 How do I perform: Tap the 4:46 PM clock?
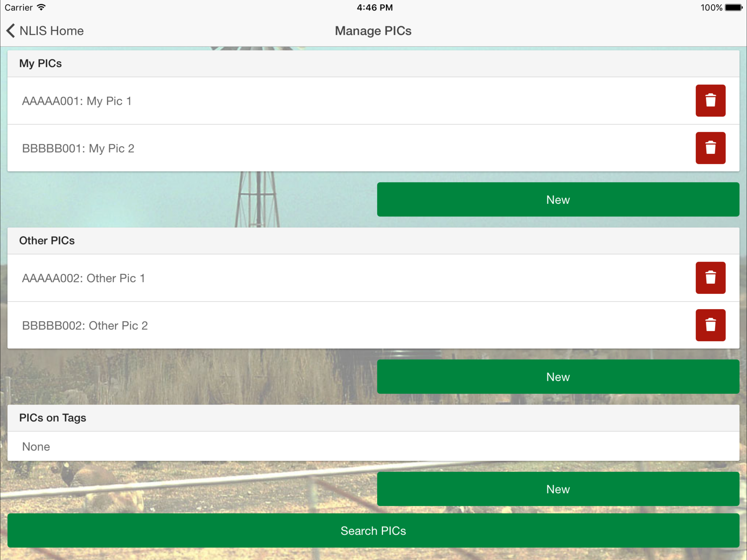[x=375, y=7]
